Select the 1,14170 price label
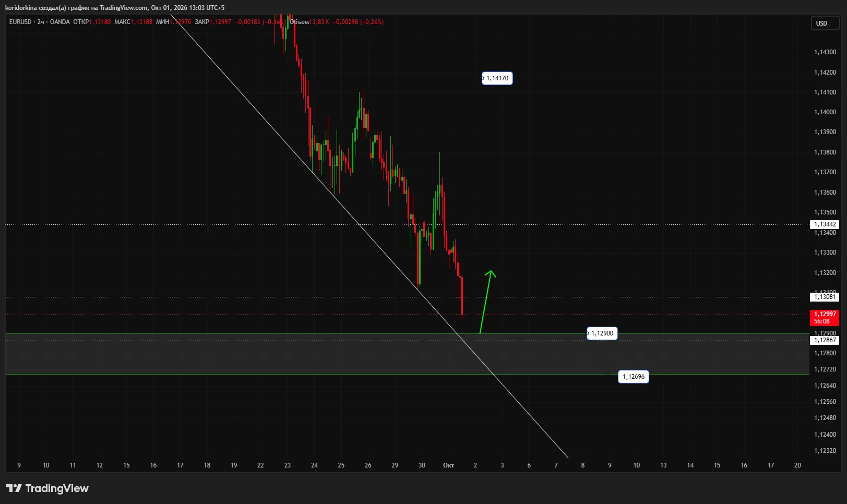The width and height of the screenshot is (847, 504). pos(497,78)
